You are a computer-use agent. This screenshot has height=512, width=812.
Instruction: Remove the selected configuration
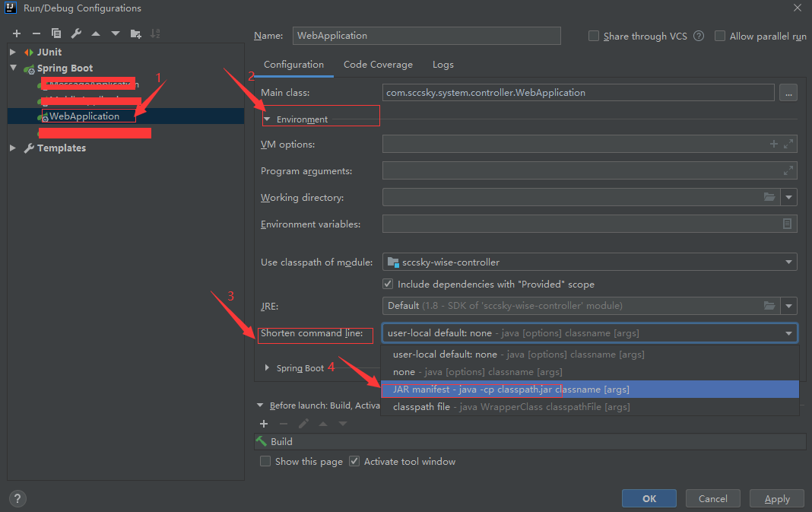click(36, 33)
